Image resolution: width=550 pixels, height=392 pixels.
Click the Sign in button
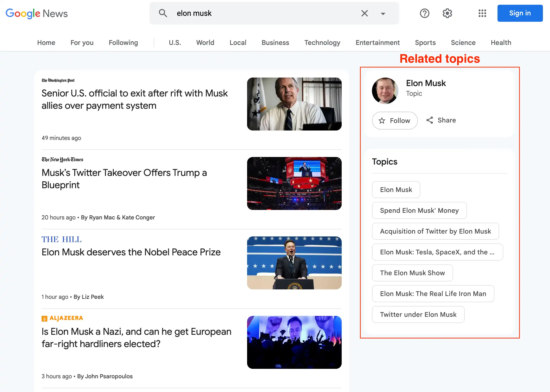[520, 13]
